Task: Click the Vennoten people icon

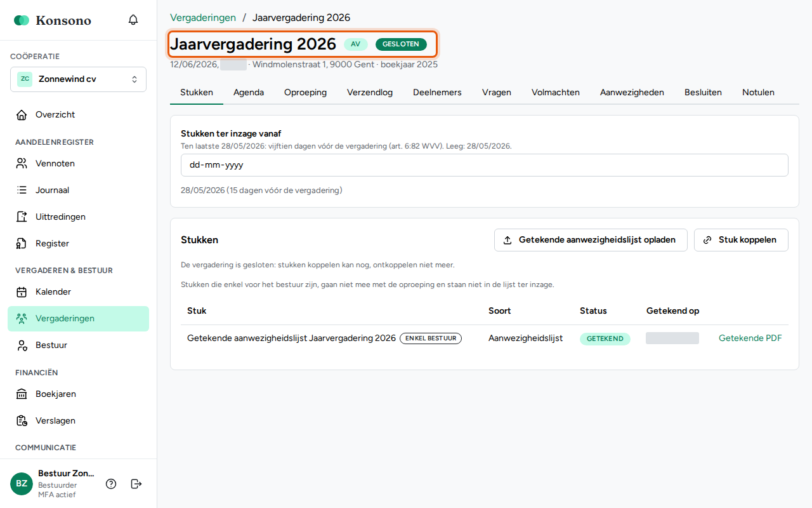Action: click(x=22, y=164)
